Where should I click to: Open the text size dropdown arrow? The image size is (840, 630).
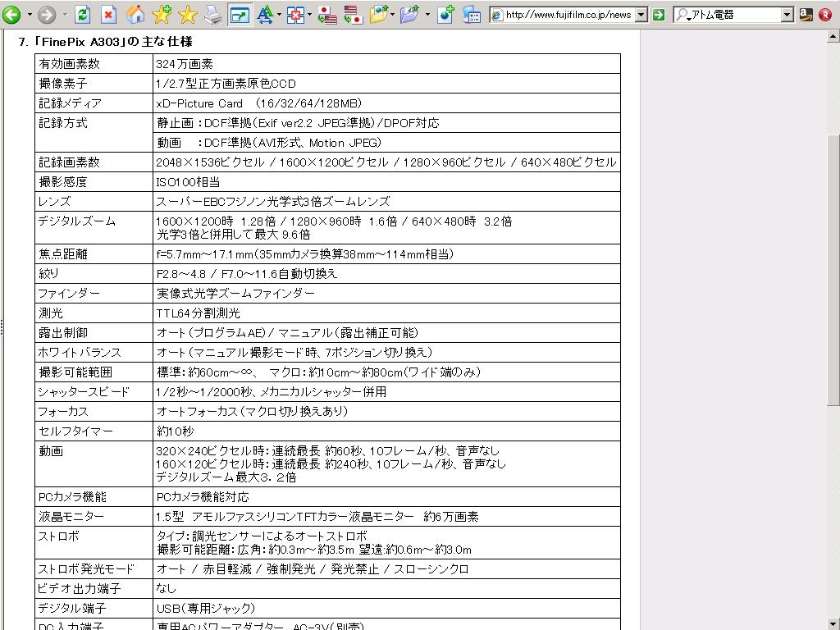coord(280,15)
